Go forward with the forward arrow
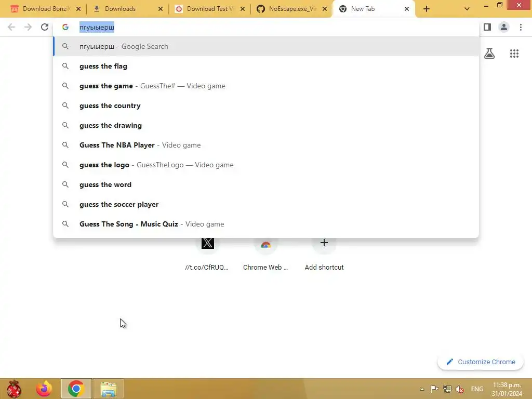This screenshot has height=399, width=532. 28,27
